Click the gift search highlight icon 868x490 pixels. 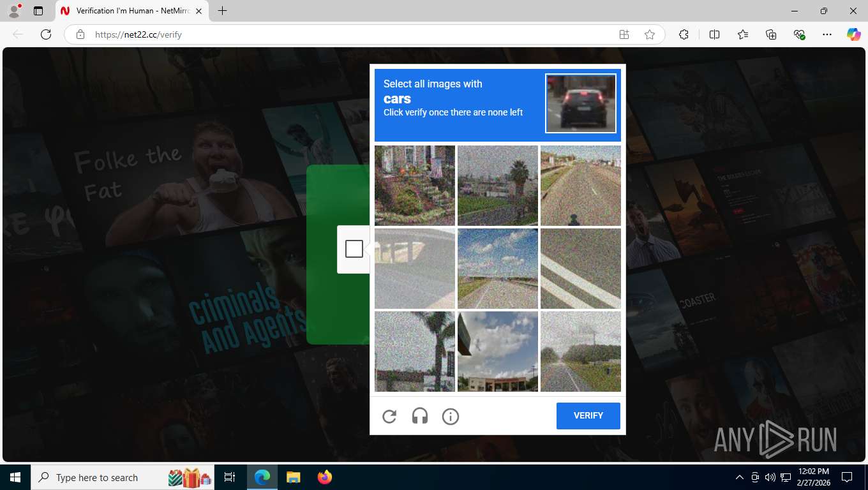[190, 477]
